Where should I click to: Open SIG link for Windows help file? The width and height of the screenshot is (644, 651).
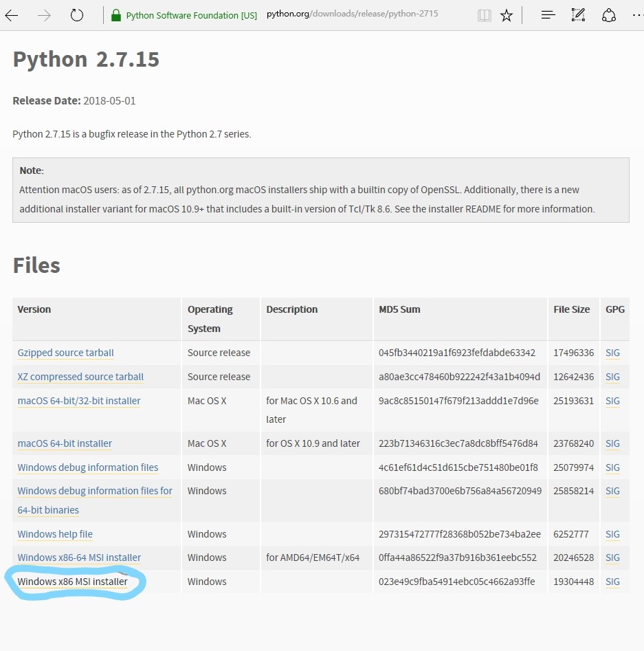coord(612,534)
